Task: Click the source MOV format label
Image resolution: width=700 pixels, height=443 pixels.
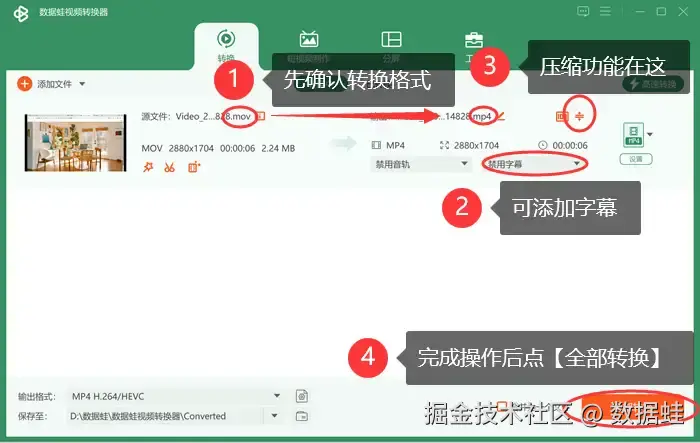Action: 152,148
